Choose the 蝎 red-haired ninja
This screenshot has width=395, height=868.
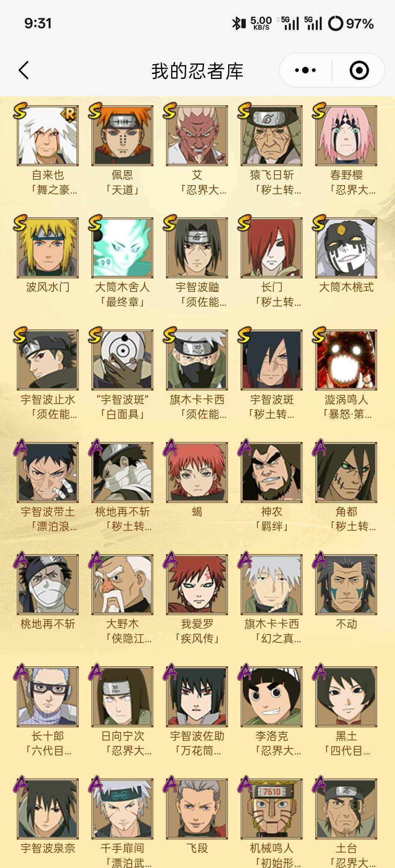pos(197,472)
